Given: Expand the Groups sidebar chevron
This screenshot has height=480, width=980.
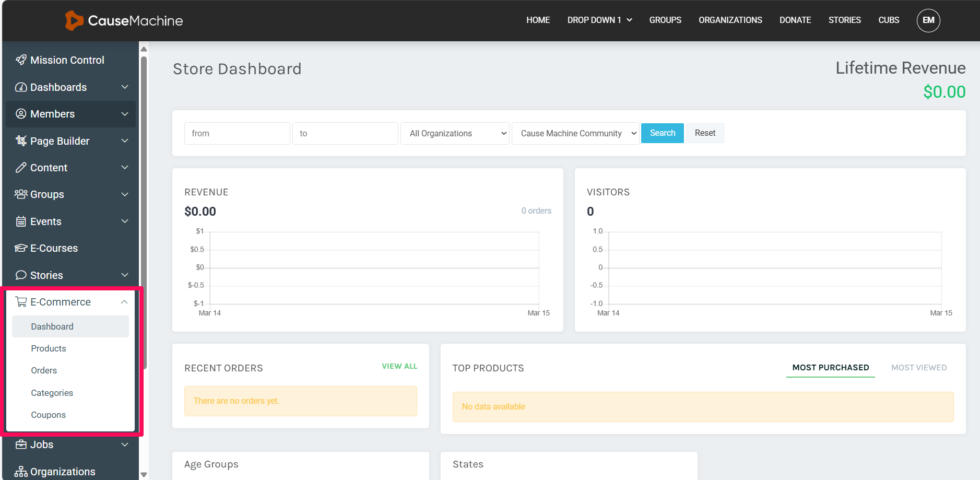Looking at the screenshot, I should point(125,194).
